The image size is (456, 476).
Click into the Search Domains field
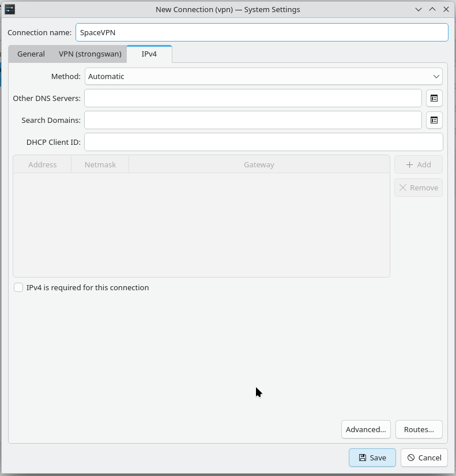pyautogui.click(x=253, y=120)
